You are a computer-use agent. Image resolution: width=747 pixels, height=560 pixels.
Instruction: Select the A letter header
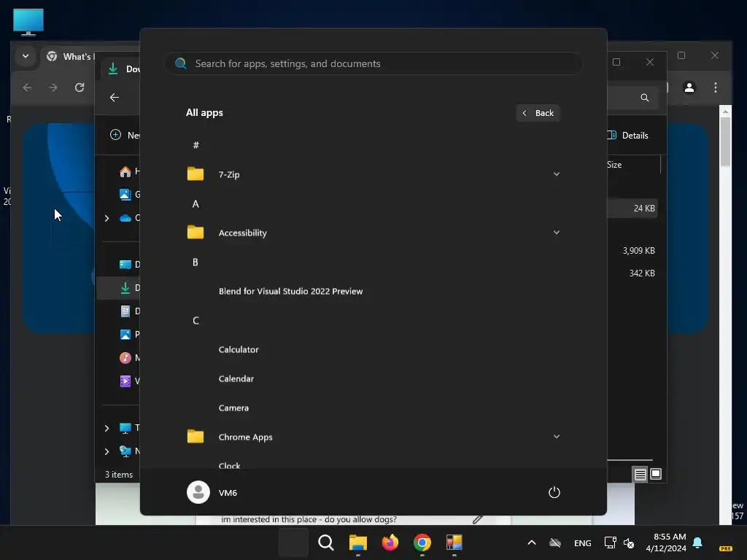point(196,204)
